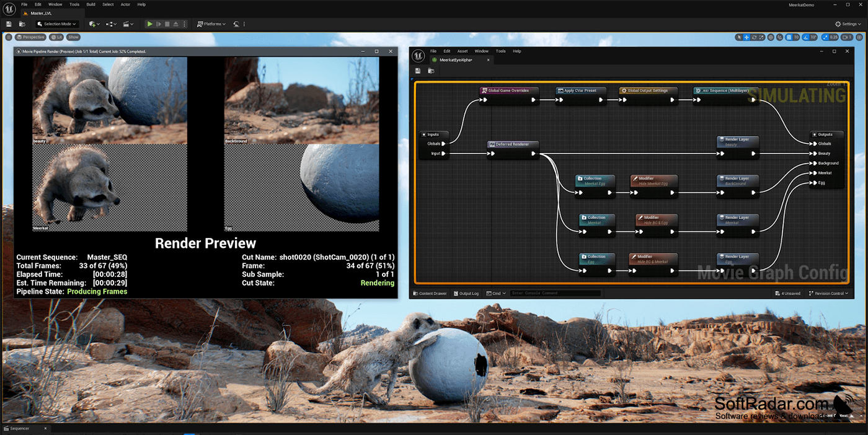The height and width of the screenshot is (435, 868).
Task: Open the quick add content cube icon
Action: coord(94,24)
